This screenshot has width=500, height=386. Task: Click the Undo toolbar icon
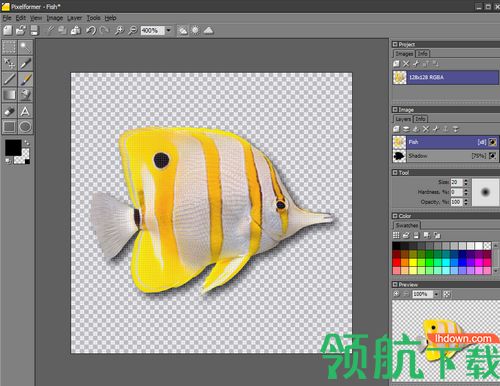[91, 31]
